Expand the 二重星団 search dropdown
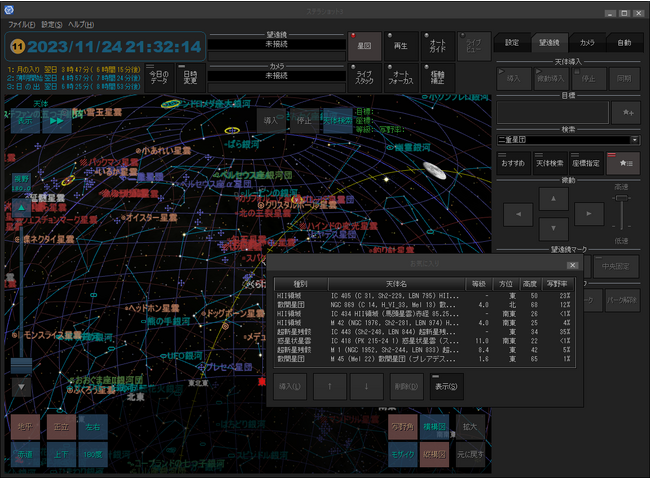 634,140
